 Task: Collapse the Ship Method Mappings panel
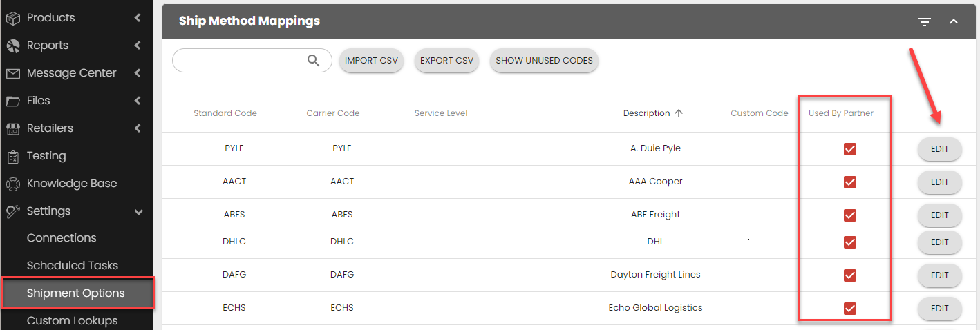(954, 22)
